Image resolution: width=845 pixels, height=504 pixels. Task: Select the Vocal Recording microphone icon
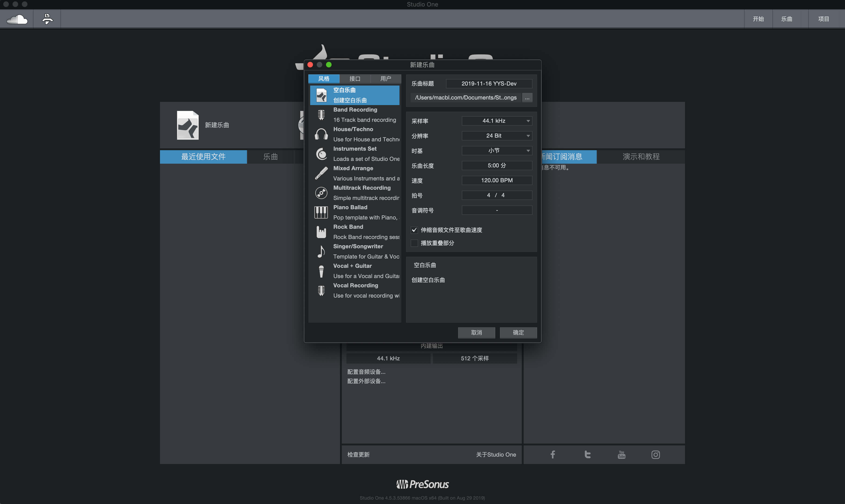(321, 290)
